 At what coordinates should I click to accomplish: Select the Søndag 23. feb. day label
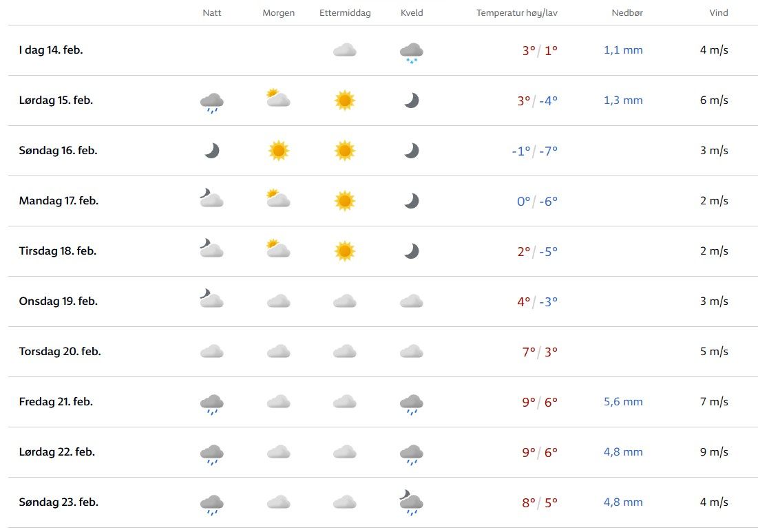tap(59, 502)
